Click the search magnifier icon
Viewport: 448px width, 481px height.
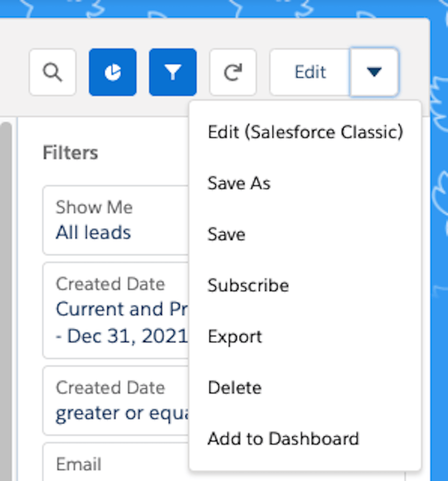pos(52,72)
